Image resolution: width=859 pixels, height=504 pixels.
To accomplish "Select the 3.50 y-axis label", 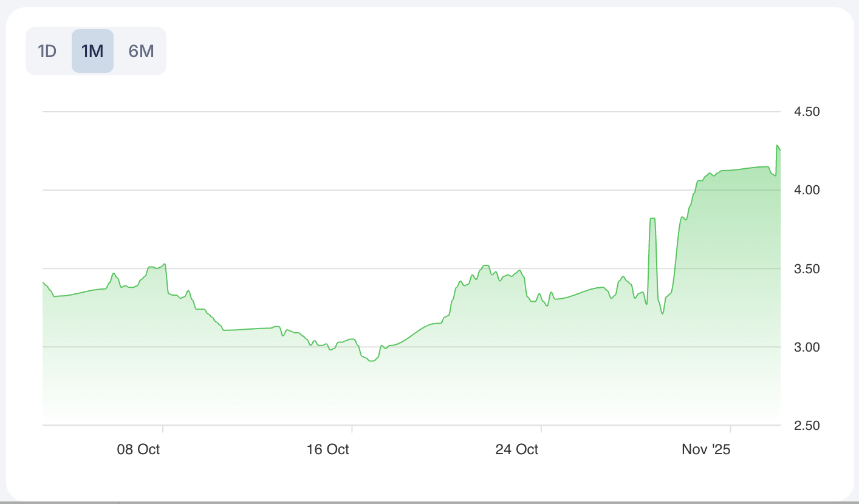I will pyautogui.click(x=807, y=268).
